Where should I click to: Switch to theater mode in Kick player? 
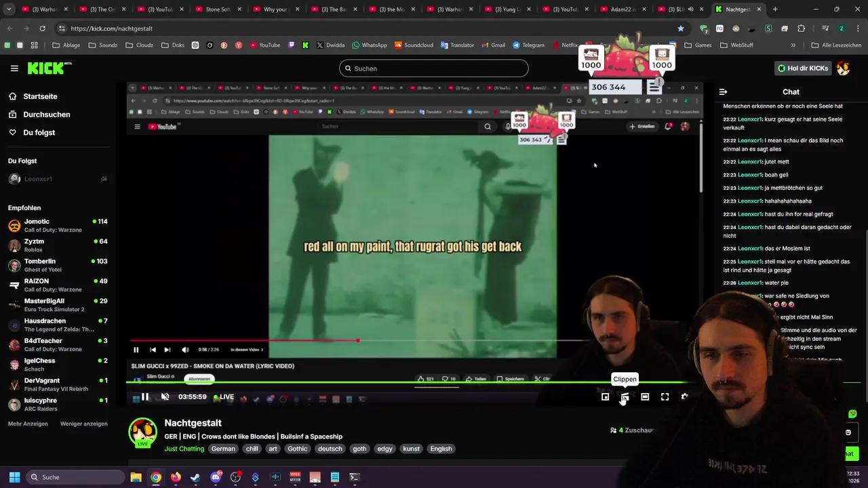[x=645, y=397]
